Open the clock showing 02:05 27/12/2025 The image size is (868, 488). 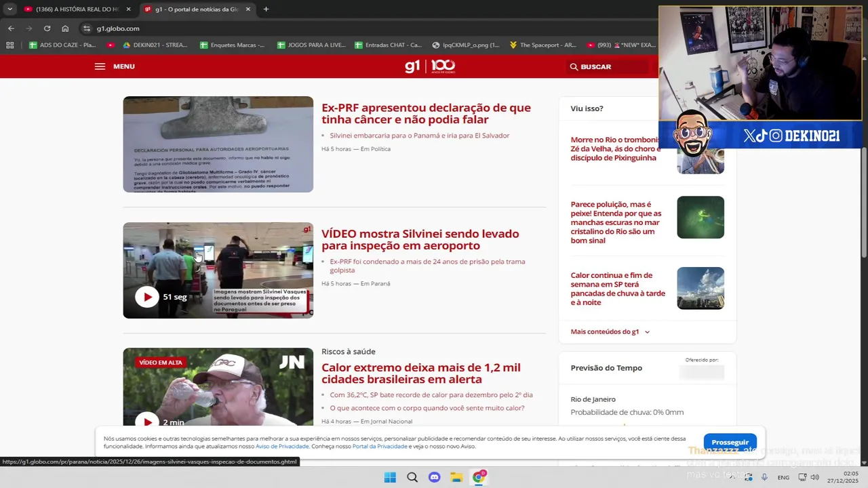click(844, 477)
